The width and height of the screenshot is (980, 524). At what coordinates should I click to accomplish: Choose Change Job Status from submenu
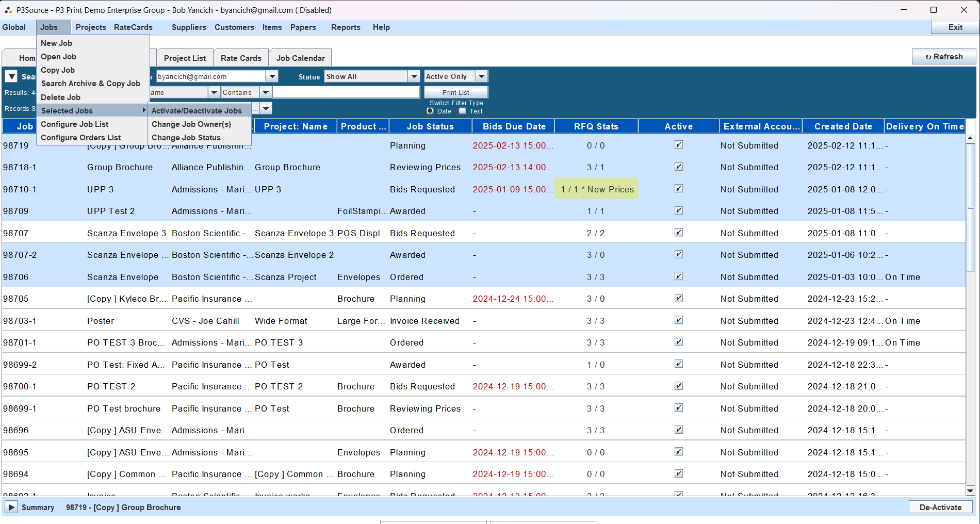[186, 138]
